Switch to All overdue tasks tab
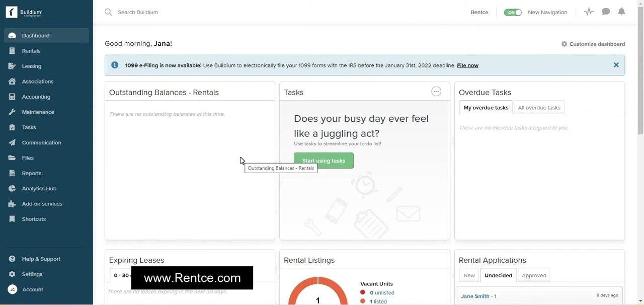This screenshot has width=644, height=305. pyautogui.click(x=539, y=107)
